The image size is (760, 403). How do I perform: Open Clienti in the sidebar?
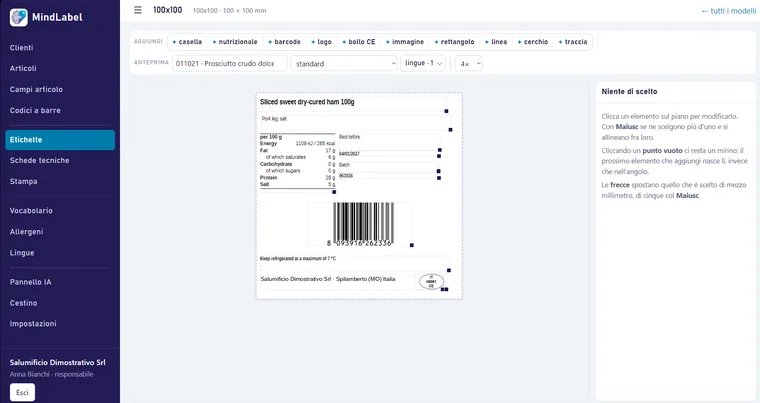[21, 48]
